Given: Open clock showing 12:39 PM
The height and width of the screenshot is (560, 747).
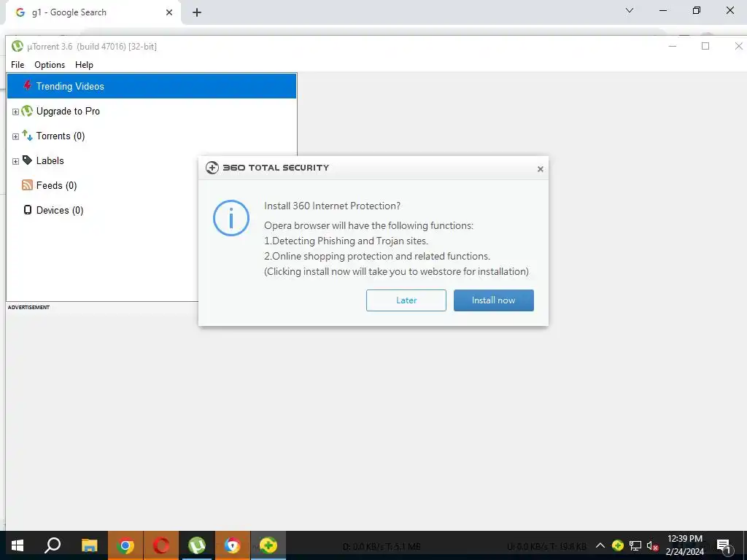Looking at the screenshot, I should [684, 545].
